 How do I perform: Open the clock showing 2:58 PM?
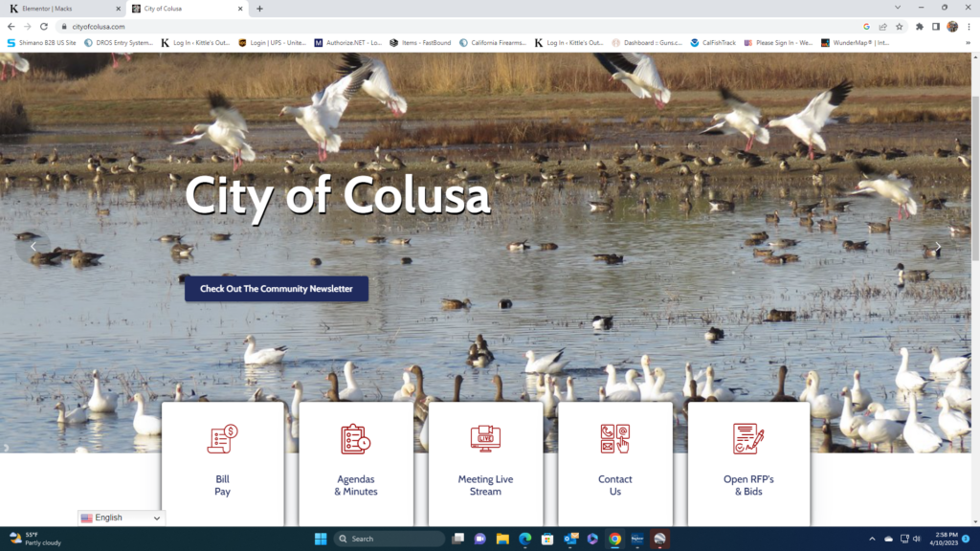click(943, 539)
